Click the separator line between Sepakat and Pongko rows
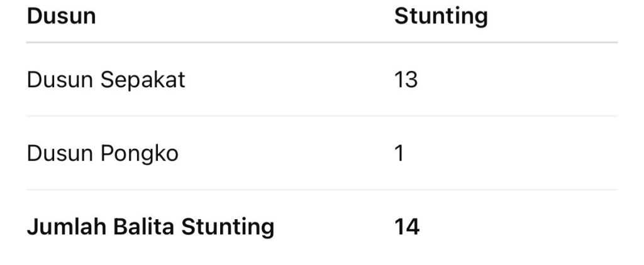644x265 pixels. [322, 116]
